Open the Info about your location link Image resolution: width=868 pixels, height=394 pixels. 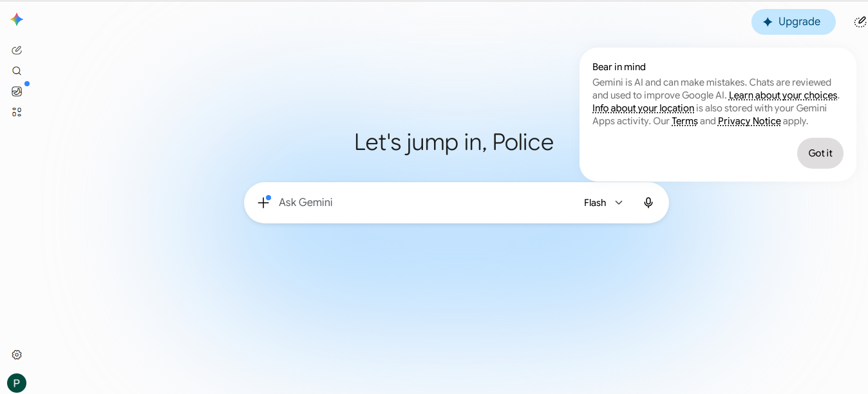(x=643, y=108)
